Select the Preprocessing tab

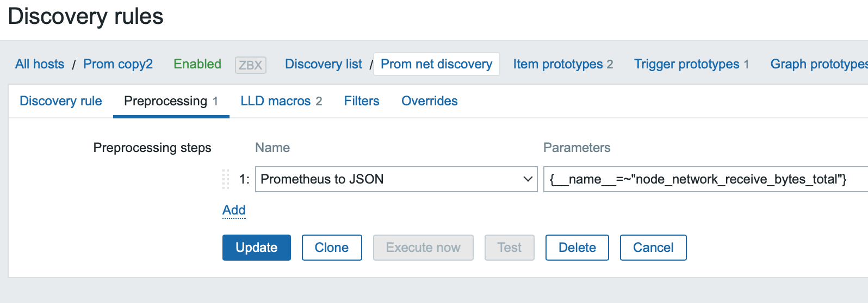(171, 101)
